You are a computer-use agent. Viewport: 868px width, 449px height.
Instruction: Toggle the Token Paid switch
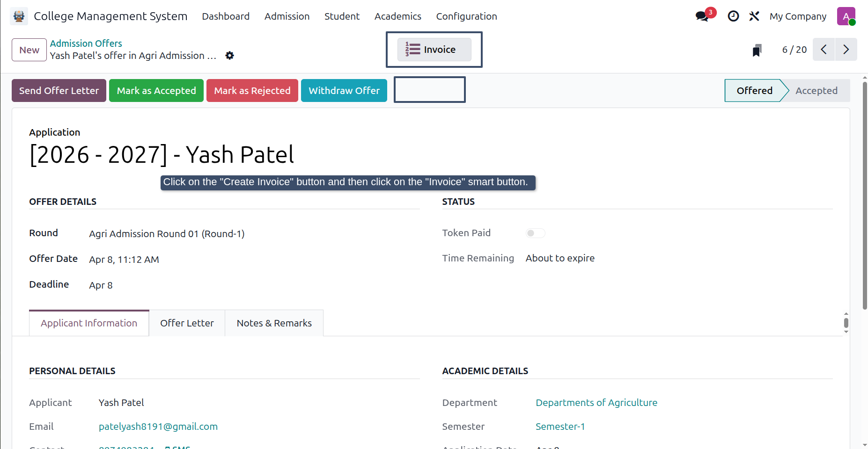[x=535, y=233]
